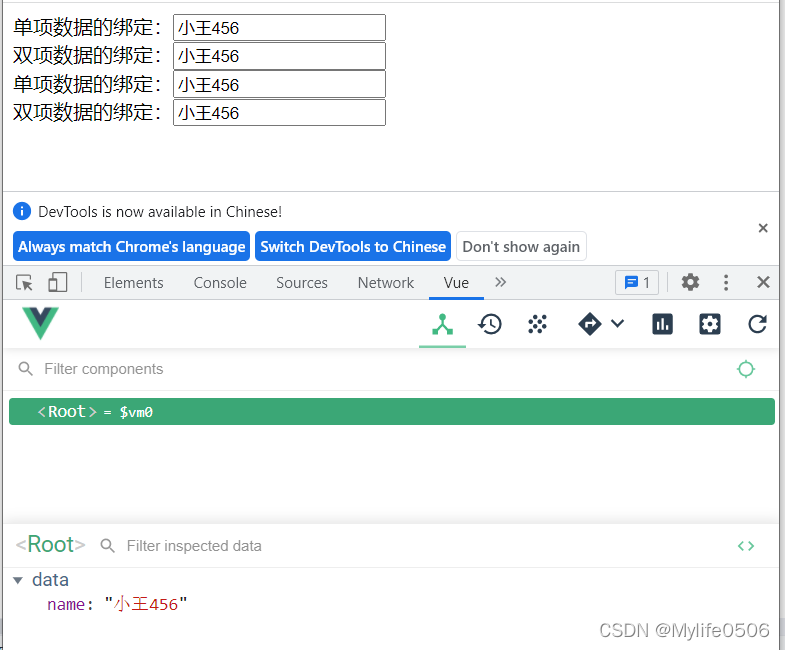Open the issues counter badge
785x650 pixels.
coord(637,283)
